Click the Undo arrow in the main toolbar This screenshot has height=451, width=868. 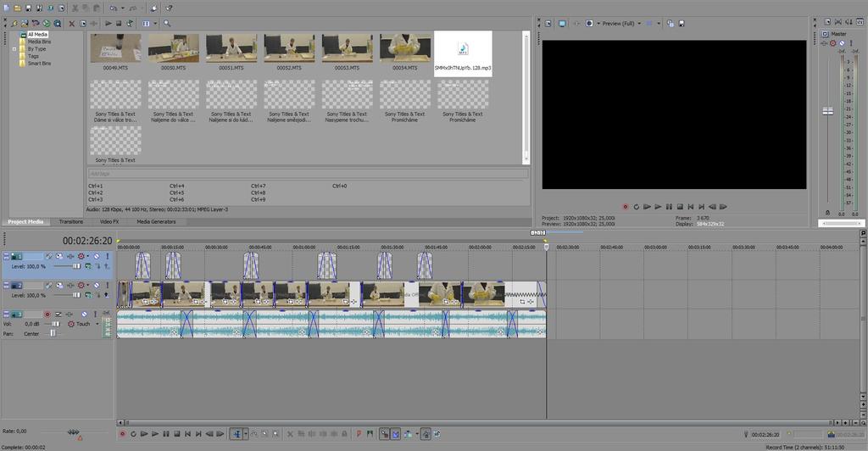click(113, 8)
